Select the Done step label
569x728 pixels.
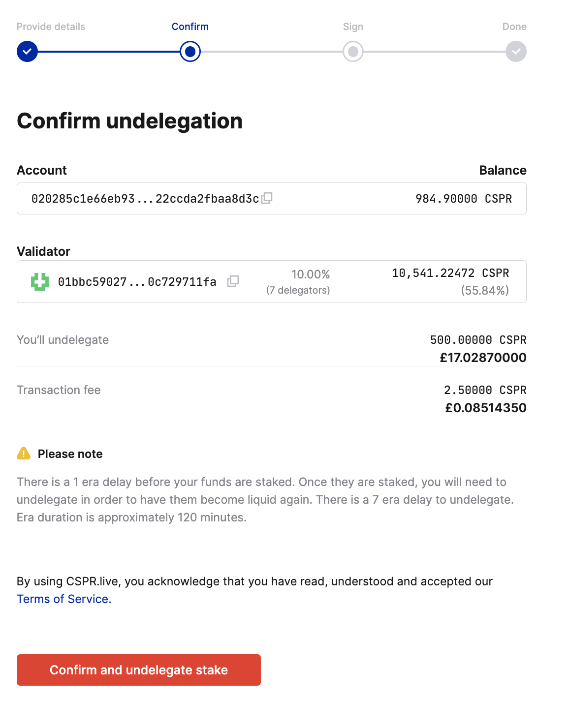pos(514,27)
